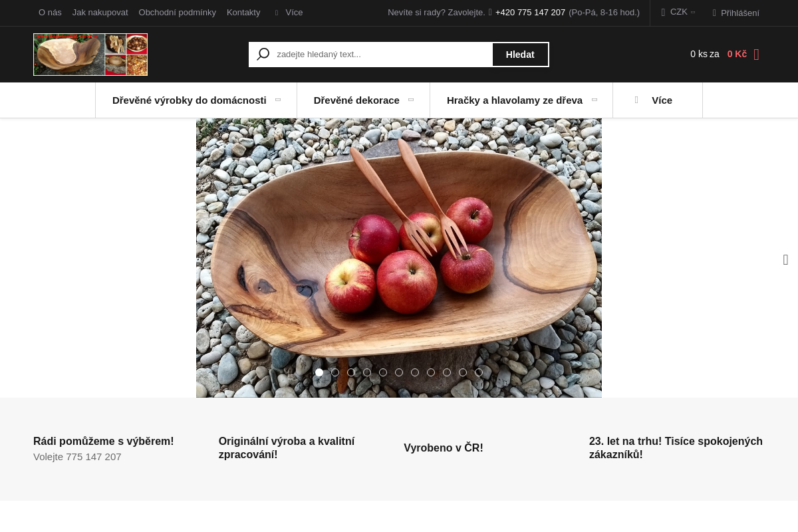This screenshot has width=798, height=532.
Task: Focus the search text input field
Action: [x=382, y=55]
